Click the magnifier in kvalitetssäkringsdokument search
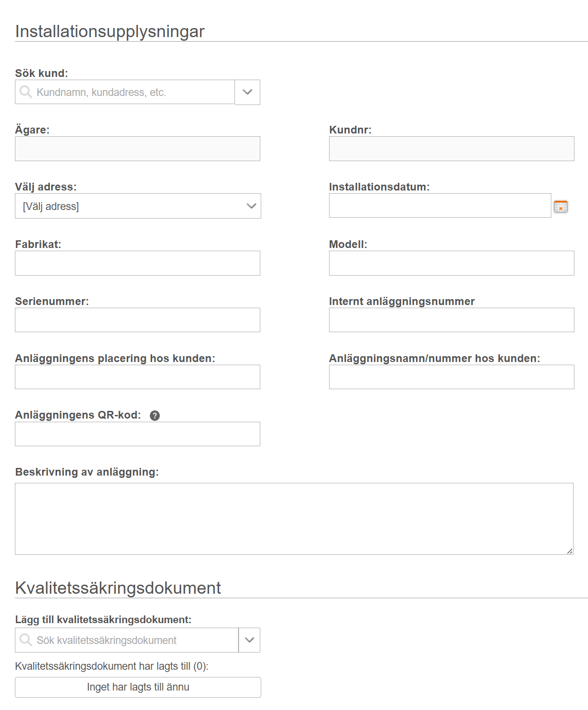The image size is (588, 710). coord(26,640)
